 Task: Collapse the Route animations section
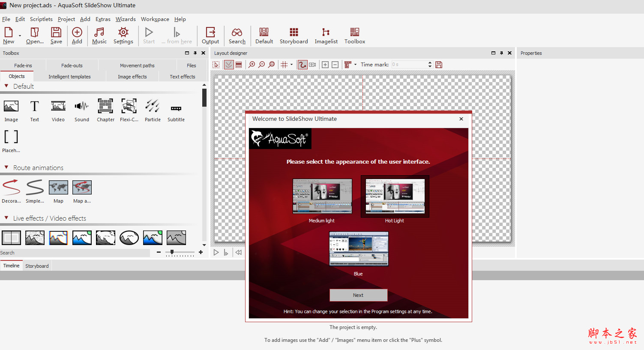[6, 168]
